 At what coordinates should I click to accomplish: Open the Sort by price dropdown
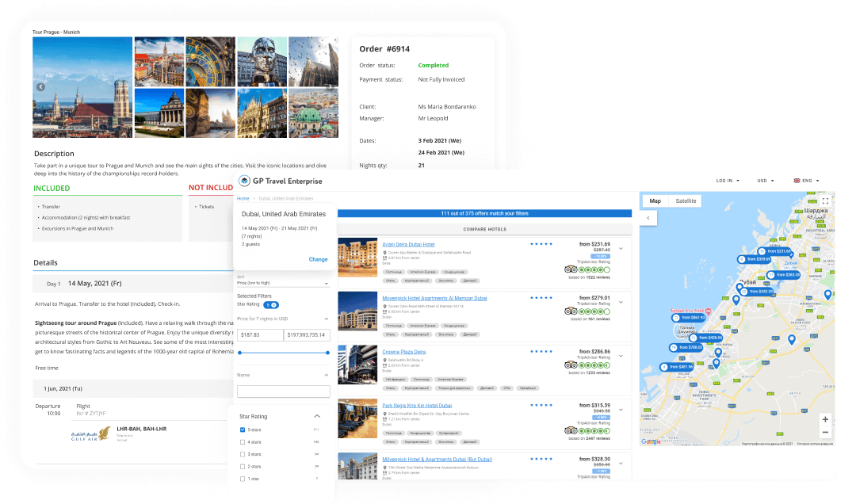click(283, 283)
